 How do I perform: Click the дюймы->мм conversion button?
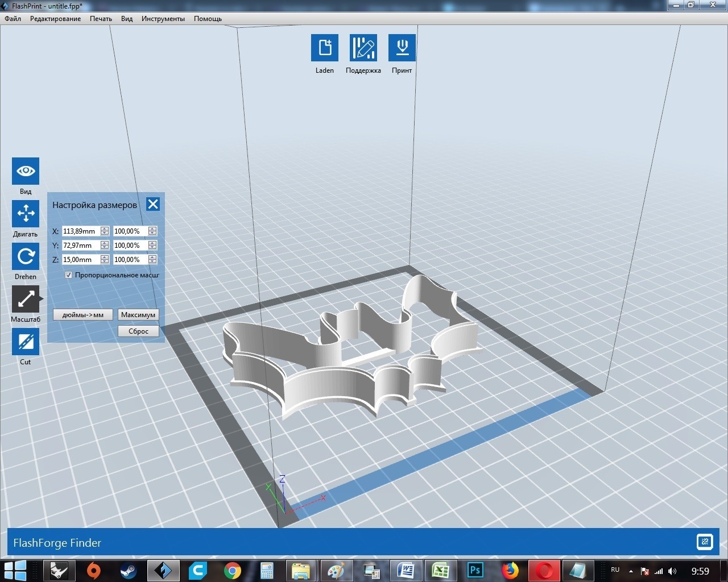pos(83,315)
